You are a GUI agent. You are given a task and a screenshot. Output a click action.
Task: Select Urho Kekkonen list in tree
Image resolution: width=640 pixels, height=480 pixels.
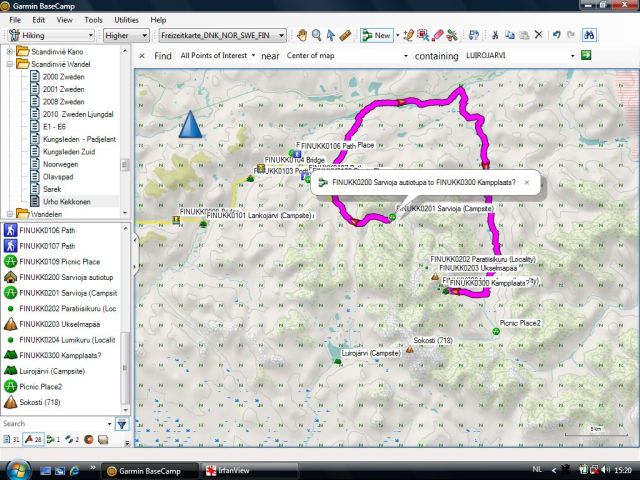point(66,201)
